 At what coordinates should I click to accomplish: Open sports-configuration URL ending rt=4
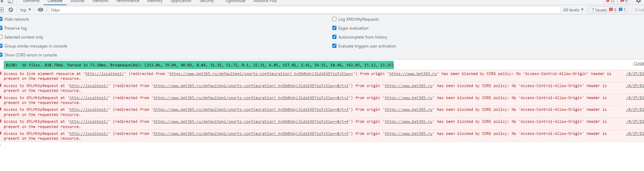point(251,121)
